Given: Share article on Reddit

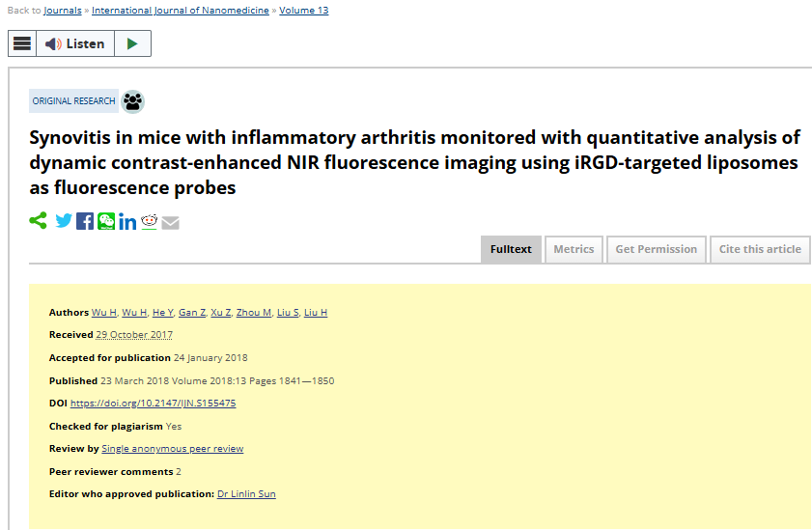Looking at the screenshot, I should [x=149, y=221].
